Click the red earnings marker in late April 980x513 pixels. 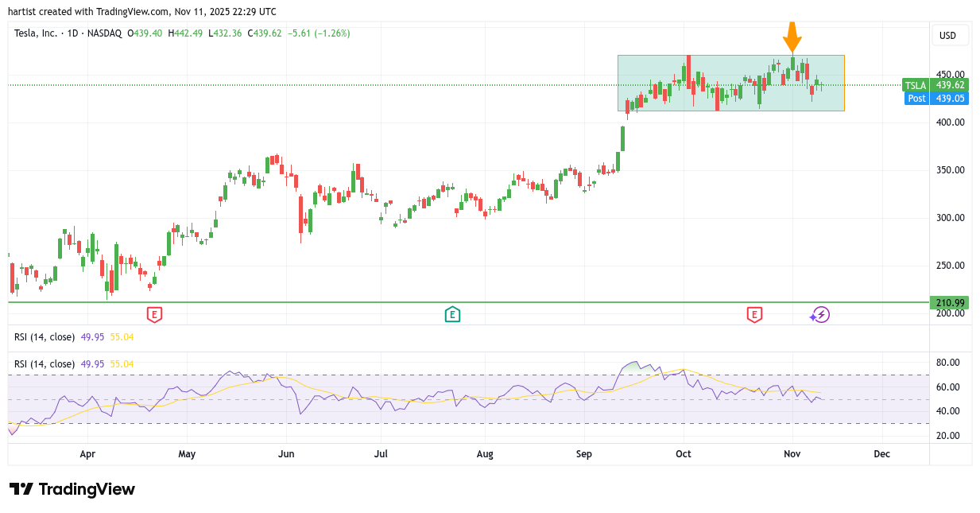click(154, 314)
